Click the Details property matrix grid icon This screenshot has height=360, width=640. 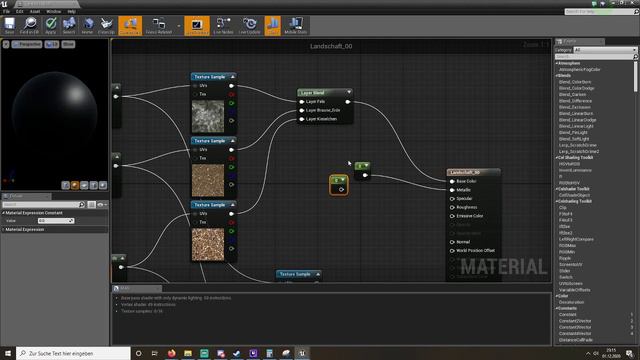(91, 204)
